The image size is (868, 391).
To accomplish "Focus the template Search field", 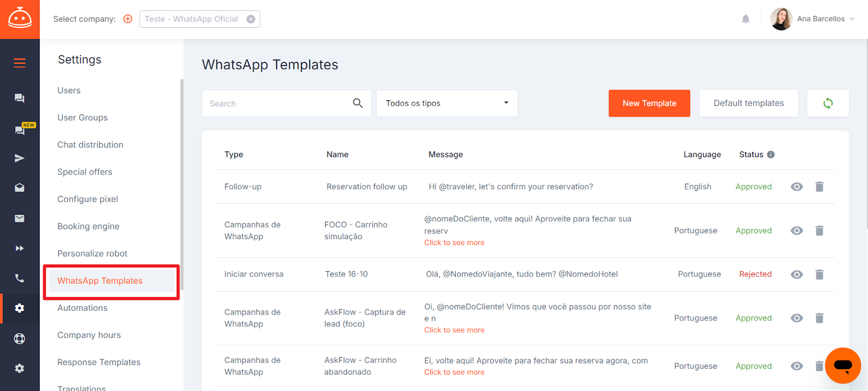I will 277,104.
